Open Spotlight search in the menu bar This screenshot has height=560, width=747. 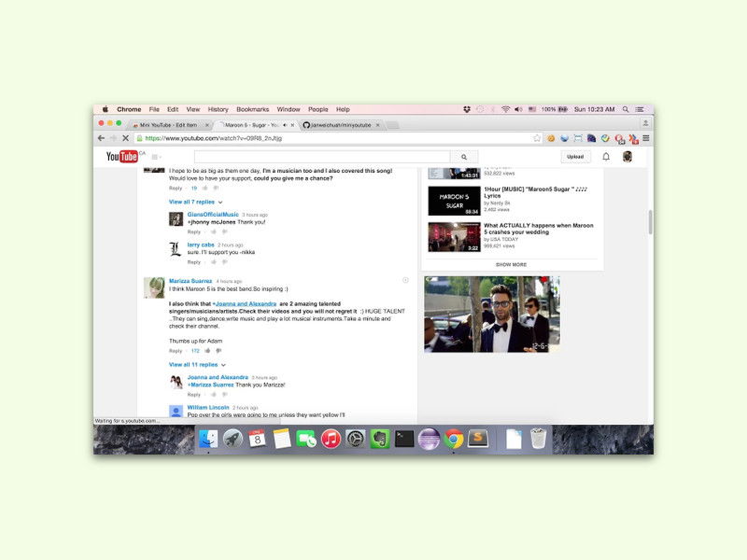point(626,109)
